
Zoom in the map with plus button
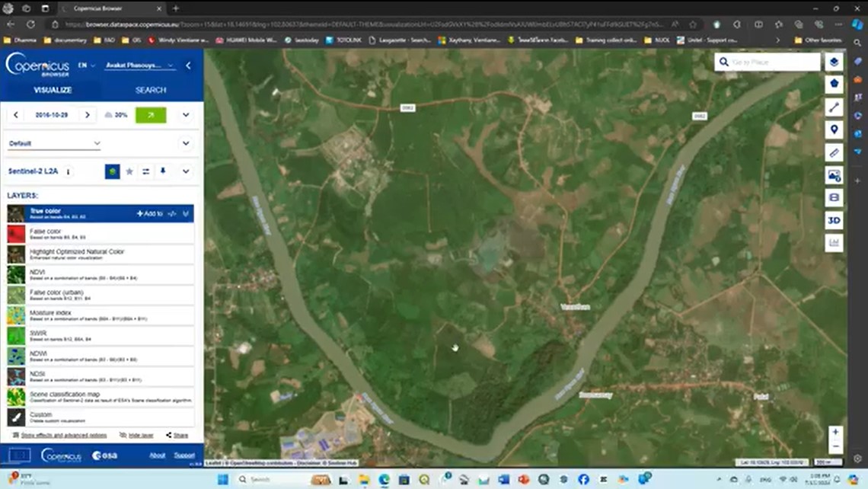tap(835, 432)
